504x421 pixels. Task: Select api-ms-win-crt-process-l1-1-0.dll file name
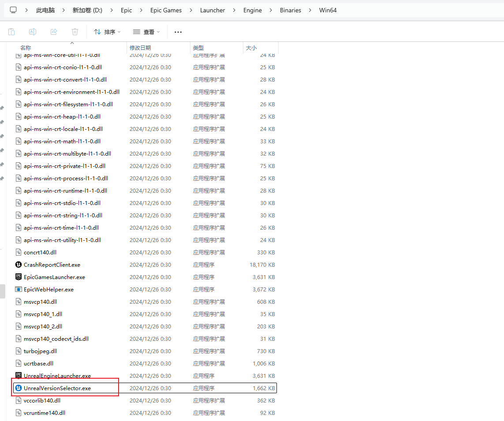(66, 179)
